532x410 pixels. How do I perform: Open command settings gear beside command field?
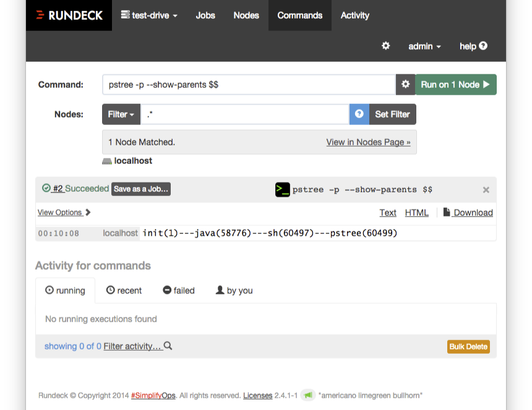coord(405,85)
